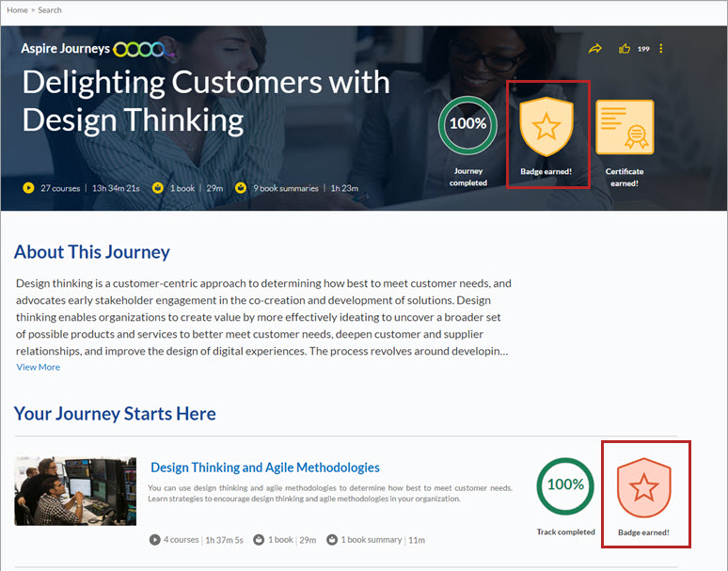The image size is (728, 571).
Task: Click the thumbs-up like icon
Action: tap(625, 49)
